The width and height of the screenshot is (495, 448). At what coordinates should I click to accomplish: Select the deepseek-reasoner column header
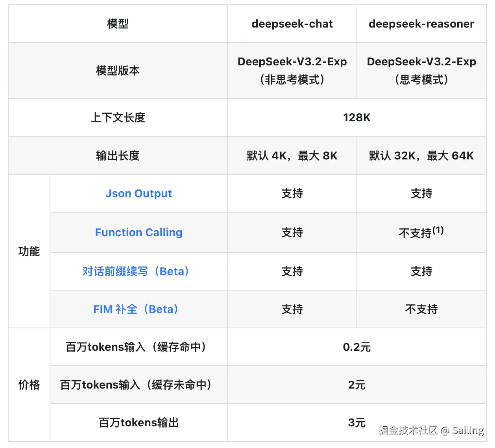[421, 24]
